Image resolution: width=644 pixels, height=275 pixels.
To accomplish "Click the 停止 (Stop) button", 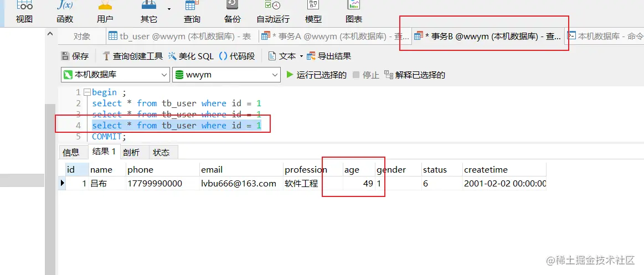I will 365,75.
